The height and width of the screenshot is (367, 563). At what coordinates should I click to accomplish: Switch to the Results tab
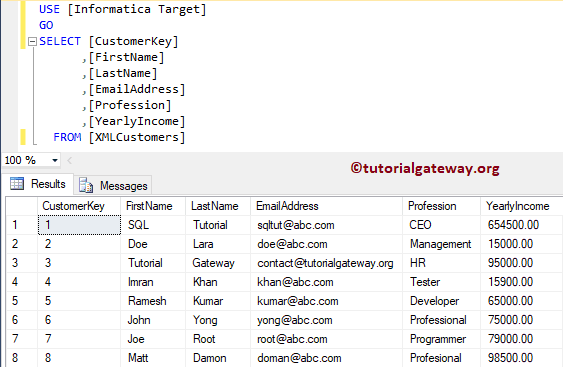pos(38,184)
